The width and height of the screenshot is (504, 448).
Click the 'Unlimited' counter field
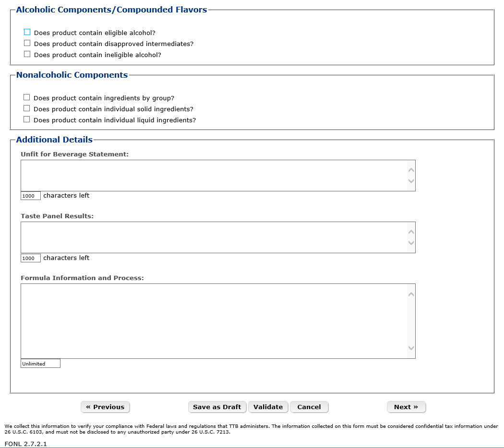[x=40, y=364]
